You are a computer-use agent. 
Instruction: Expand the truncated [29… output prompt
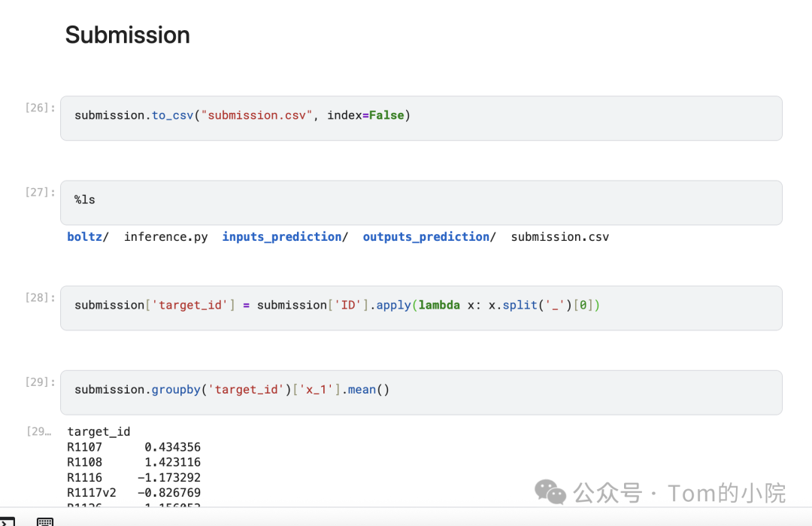click(x=39, y=431)
